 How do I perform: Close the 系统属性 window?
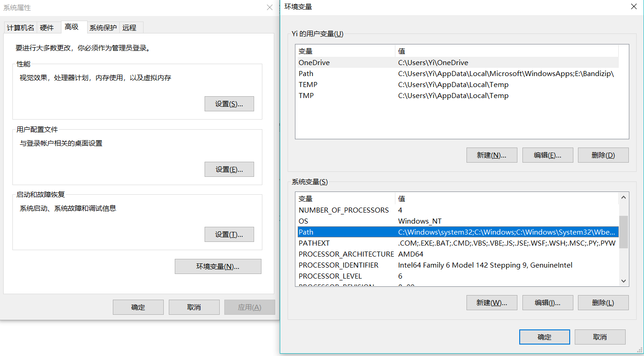click(270, 7)
